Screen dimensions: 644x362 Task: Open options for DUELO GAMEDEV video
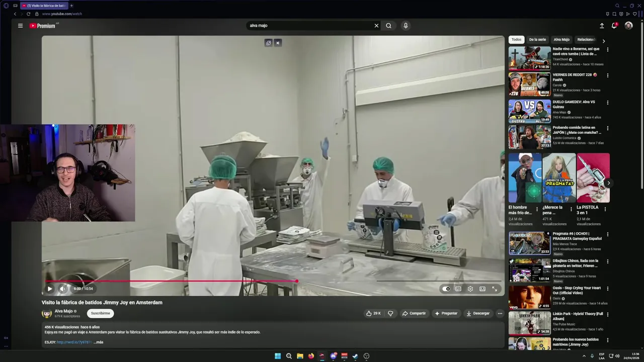pos(607,103)
